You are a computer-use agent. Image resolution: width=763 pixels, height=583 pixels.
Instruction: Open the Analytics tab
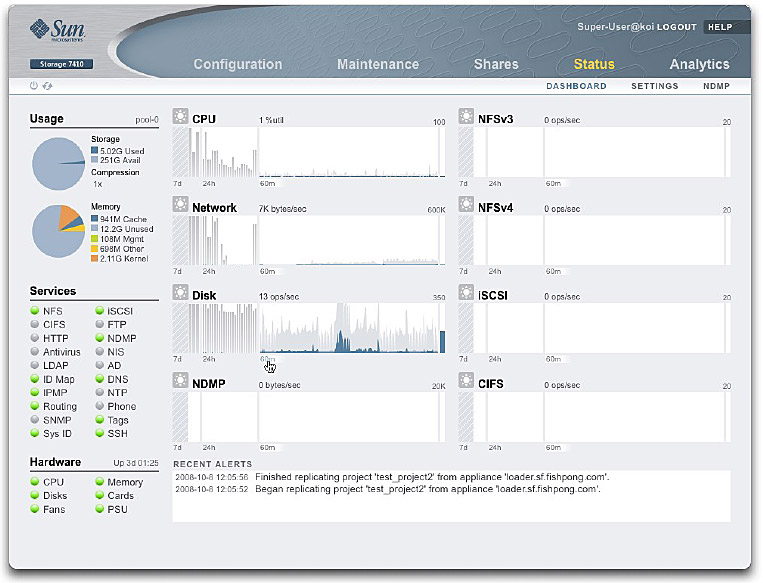[x=699, y=64]
